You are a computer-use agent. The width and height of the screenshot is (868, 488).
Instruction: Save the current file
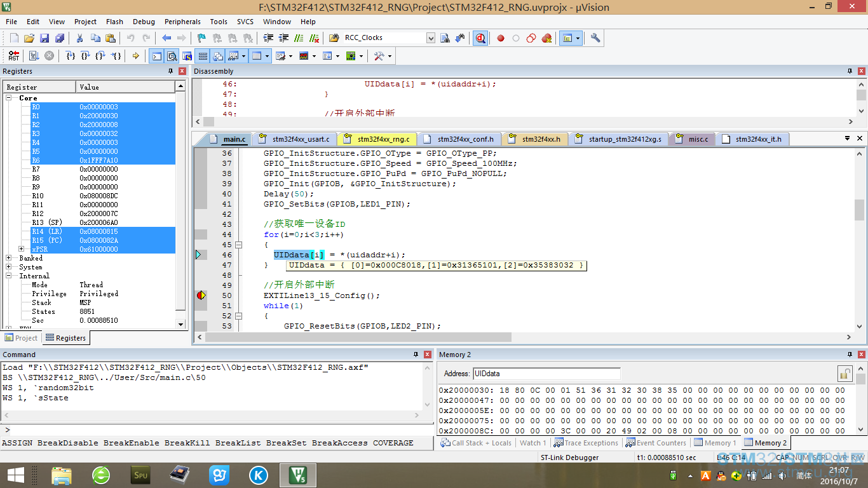click(x=44, y=38)
